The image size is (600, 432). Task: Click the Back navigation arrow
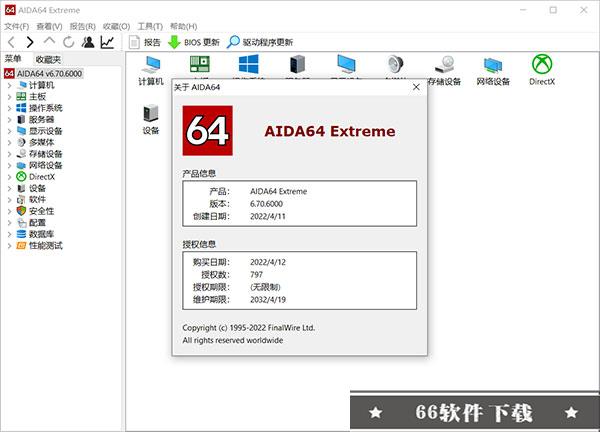(11, 42)
